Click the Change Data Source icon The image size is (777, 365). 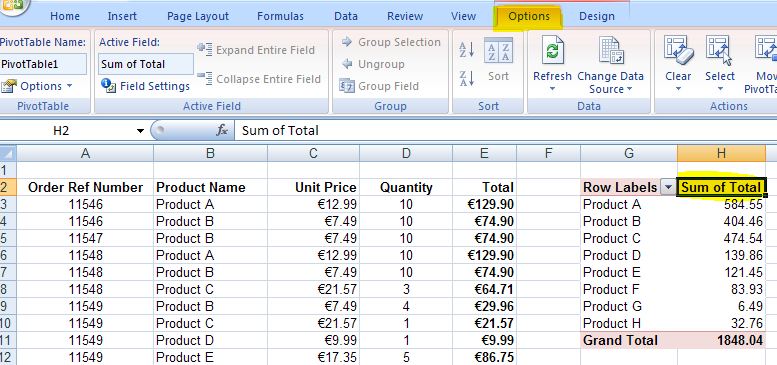point(610,51)
